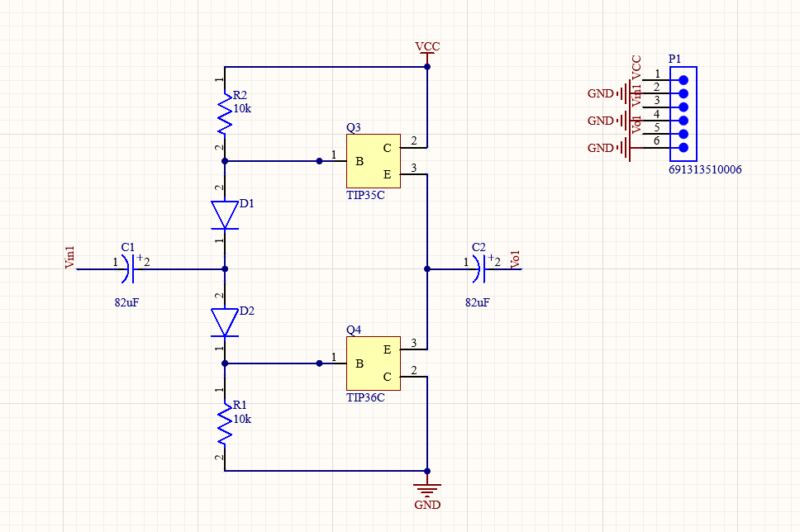The image size is (800, 532).
Task: Select the D1 designator label
Action: [x=247, y=203]
